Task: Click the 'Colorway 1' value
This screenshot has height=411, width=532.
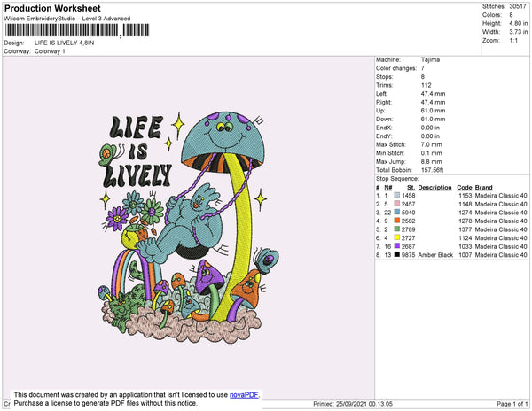Action: (50, 51)
